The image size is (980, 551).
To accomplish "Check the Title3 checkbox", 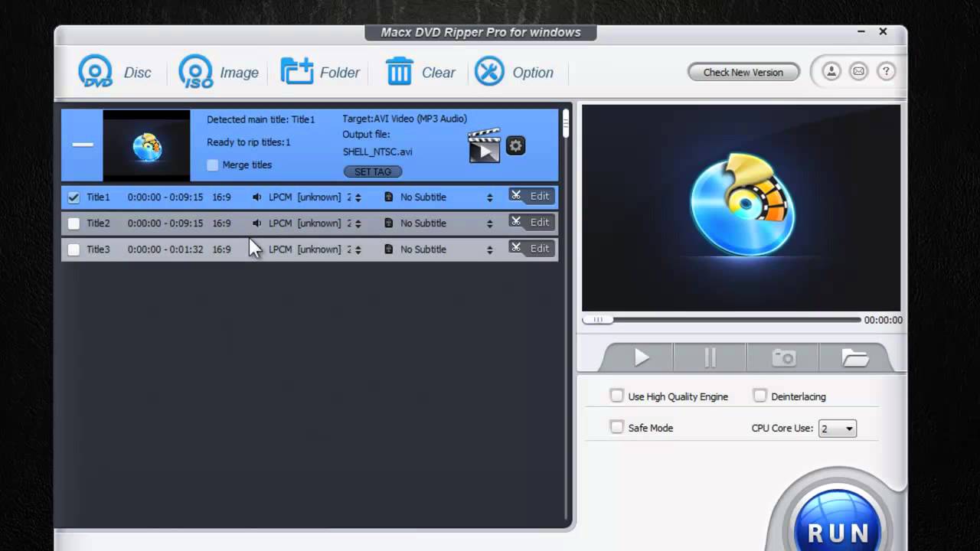I will [x=73, y=249].
